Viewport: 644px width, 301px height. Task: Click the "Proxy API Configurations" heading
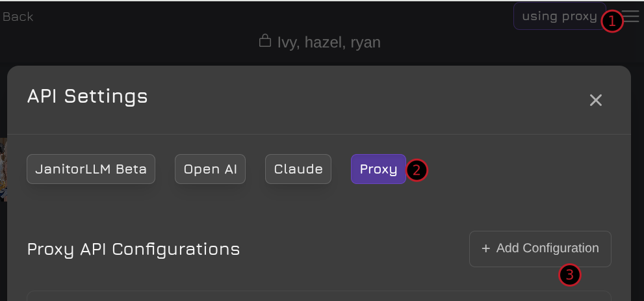(x=133, y=249)
